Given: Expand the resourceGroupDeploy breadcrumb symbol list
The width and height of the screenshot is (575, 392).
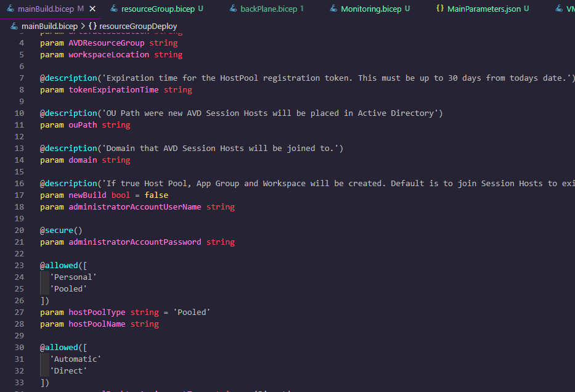Looking at the screenshot, I should [138, 27].
